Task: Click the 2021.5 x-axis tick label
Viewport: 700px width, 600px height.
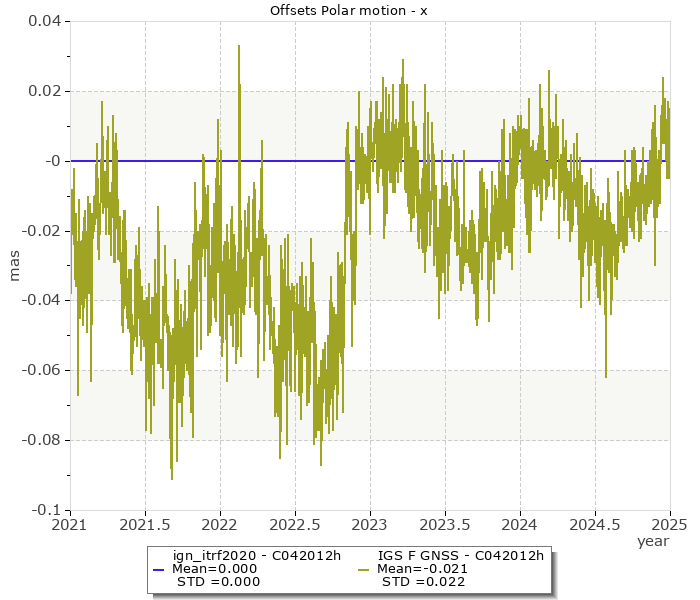Action: click(x=145, y=523)
